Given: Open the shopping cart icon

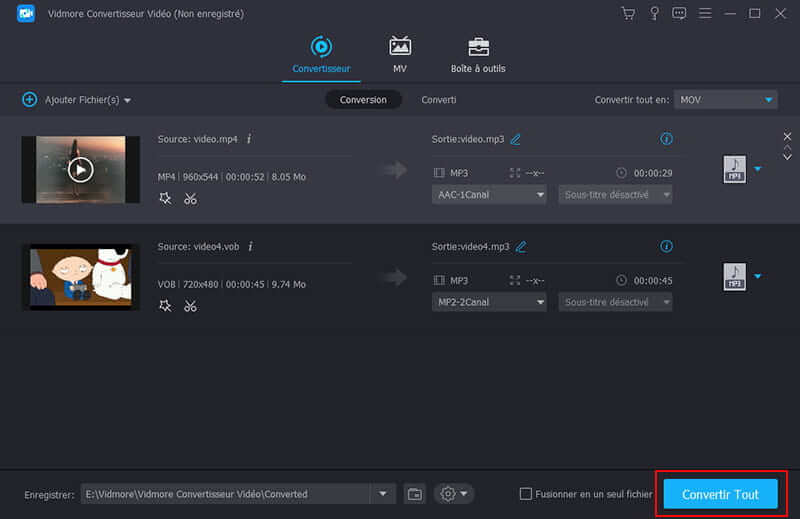Looking at the screenshot, I should pyautogui.click(x=629, y=14).
